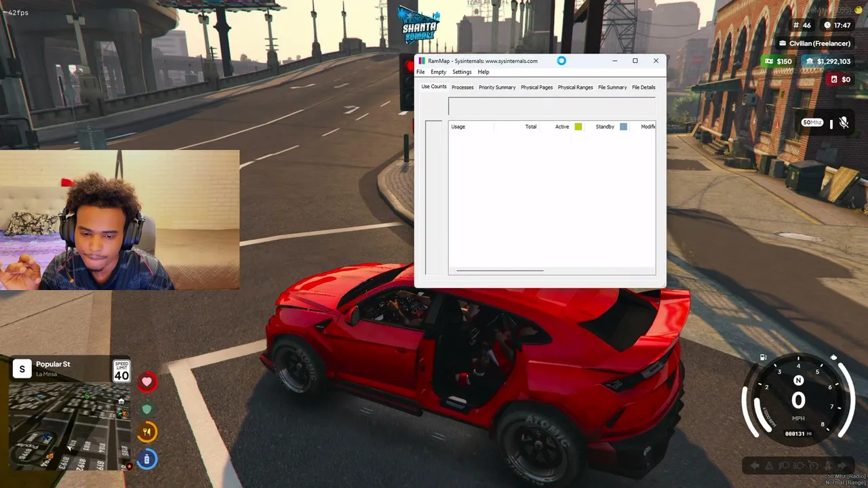
Task: Click the player ID 46 badge
Action: tap(802, 25)
